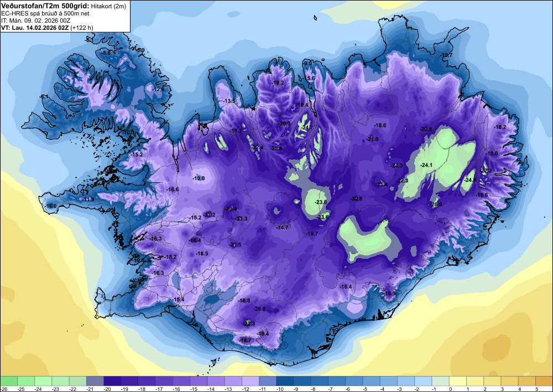The width and height of the screenshot is (553, 392).
Task: Click the '(+122 h)' forecast offset text
Action: tap(82, 28)
